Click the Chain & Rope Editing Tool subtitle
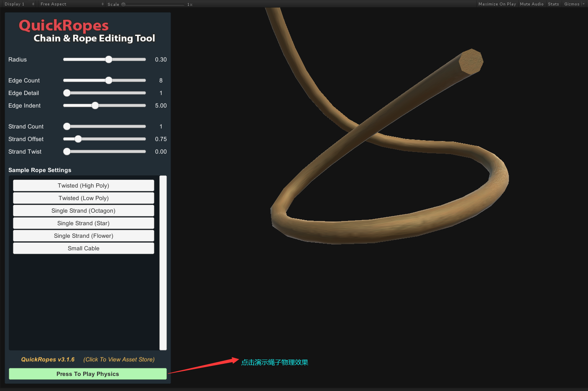Image resolution: width=588 pixels, height=391 pixels. tap(95, 38)
